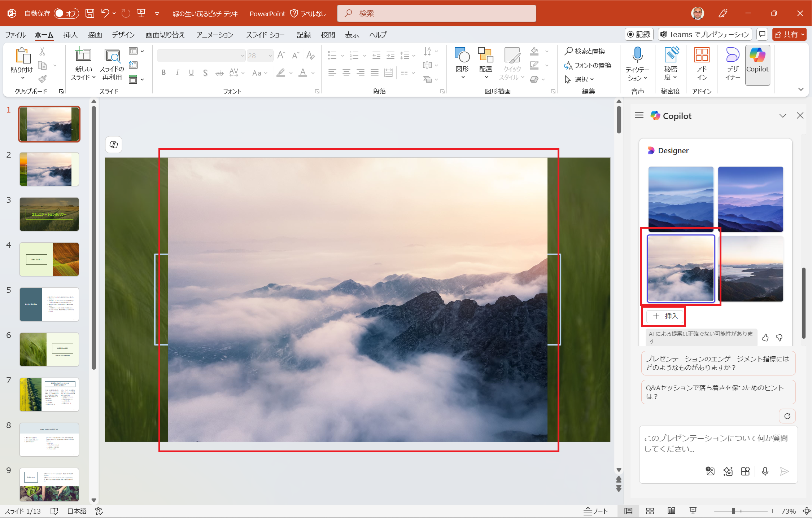Toggle Normal view in status bar
The image size is (812, 519).
[628, 511]
